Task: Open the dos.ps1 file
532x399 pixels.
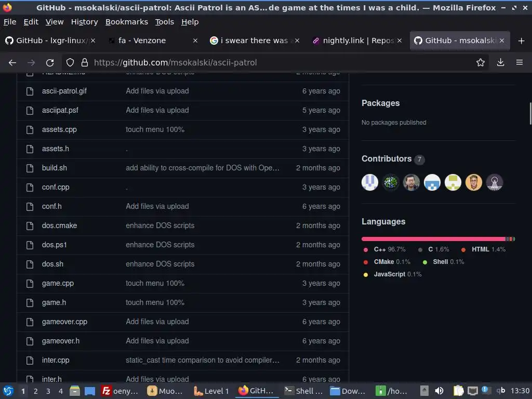Action: tap(54, 245)
